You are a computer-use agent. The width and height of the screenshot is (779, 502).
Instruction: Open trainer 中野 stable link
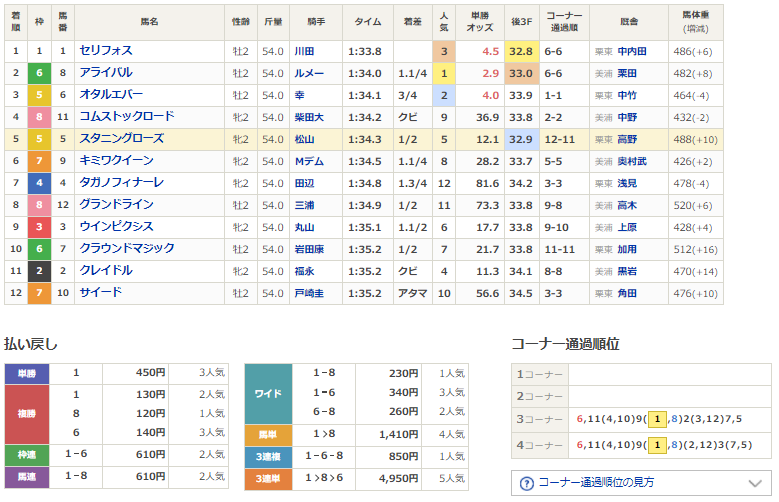point(627,117)
